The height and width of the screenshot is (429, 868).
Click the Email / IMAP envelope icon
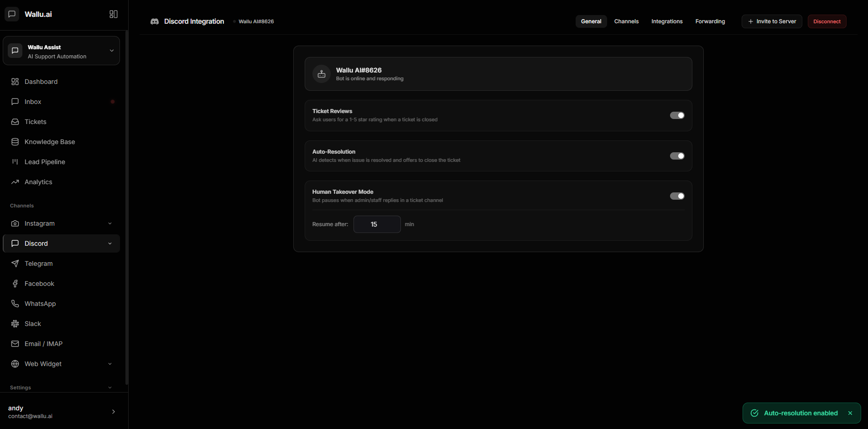pos(15,344)
